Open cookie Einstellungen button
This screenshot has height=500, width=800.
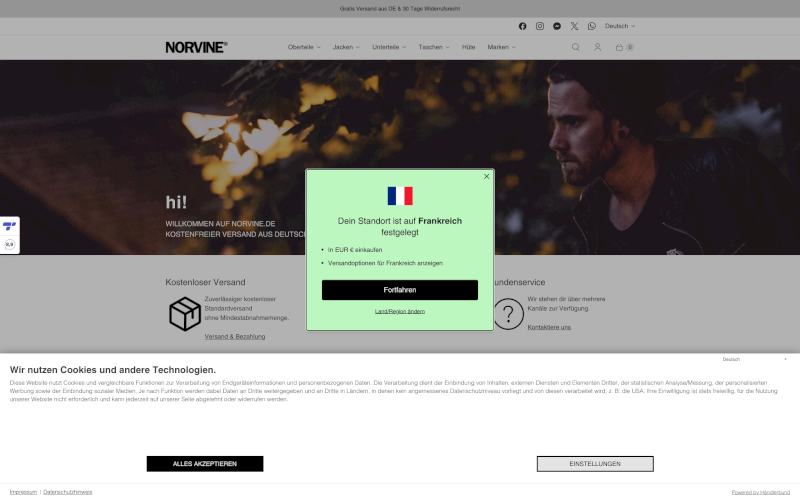(x=595, y=464)
